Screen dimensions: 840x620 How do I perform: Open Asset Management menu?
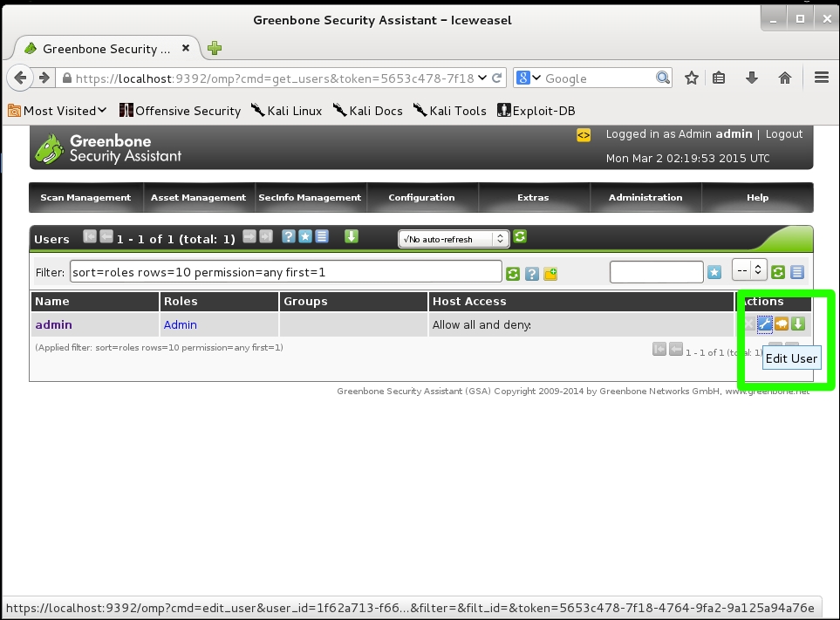coord(198,198)
